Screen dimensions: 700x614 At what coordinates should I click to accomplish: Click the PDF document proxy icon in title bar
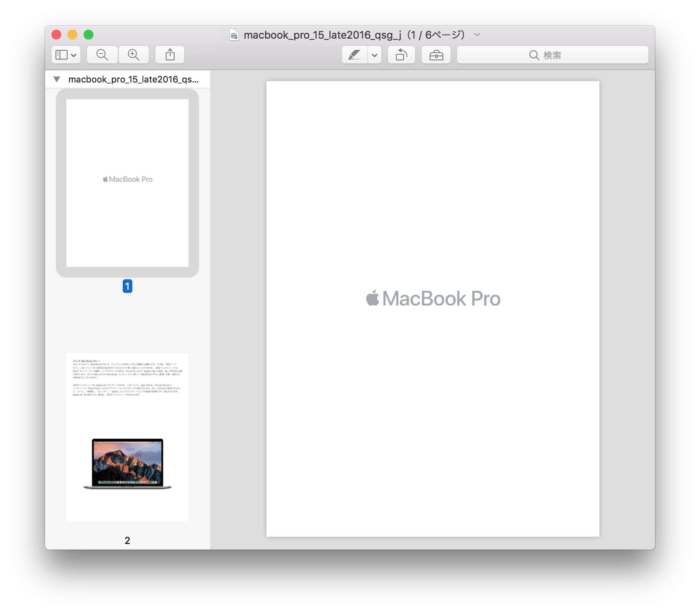click(x=234, y=35)
